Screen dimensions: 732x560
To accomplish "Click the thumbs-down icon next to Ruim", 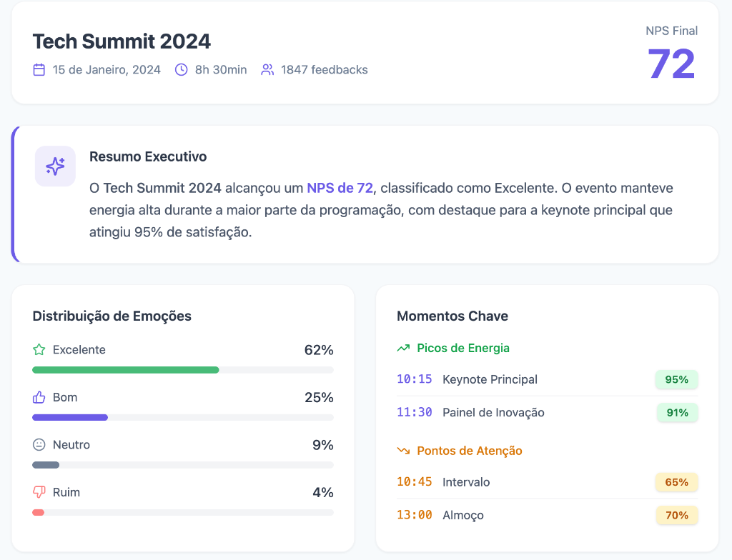I will [39, 492].
